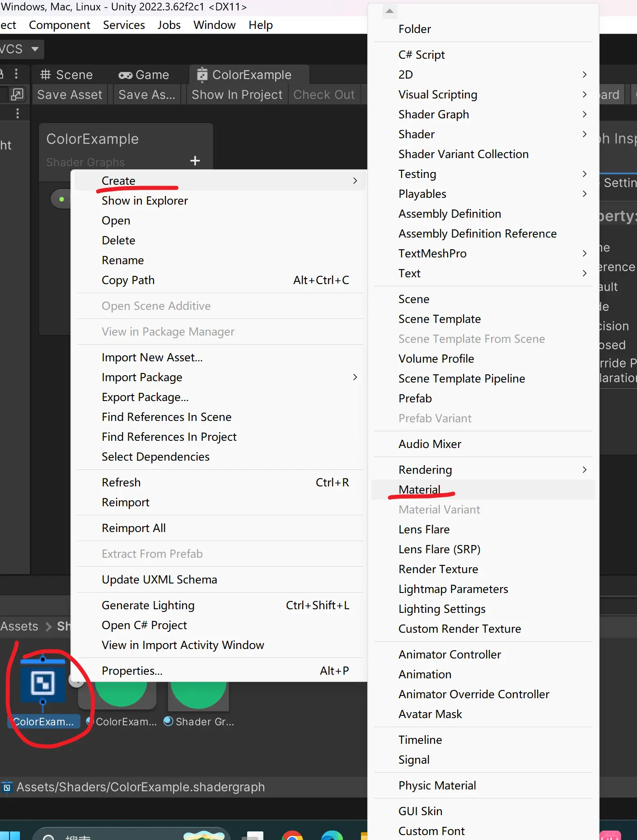Click the pop-out window icon beside Save Asset
The width and height of the screenshot is (637, 840).
[x=17, y=94]
